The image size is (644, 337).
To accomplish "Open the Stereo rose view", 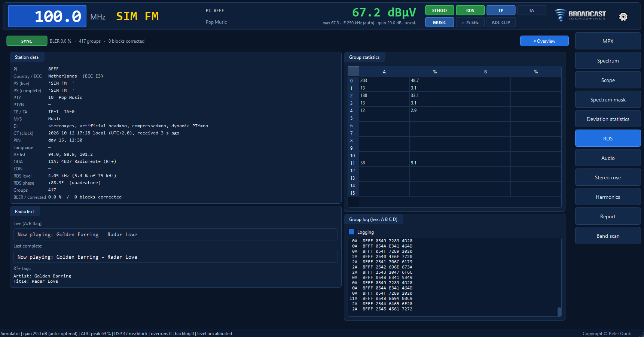I will tap(608, 177).
